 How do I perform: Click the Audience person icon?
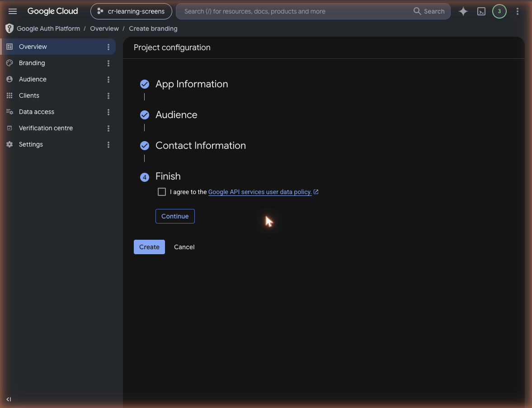pyautogui.click(x=9, y=79)
